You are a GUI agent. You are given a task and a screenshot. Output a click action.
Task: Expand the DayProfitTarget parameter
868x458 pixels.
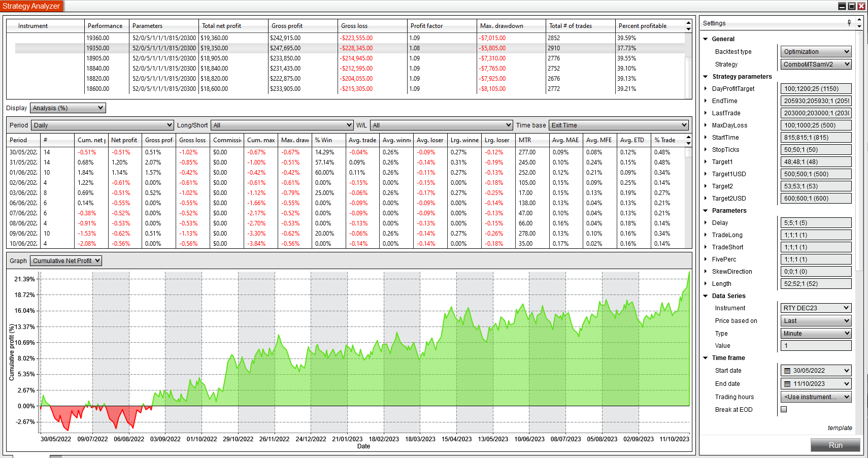pos(706,89)
